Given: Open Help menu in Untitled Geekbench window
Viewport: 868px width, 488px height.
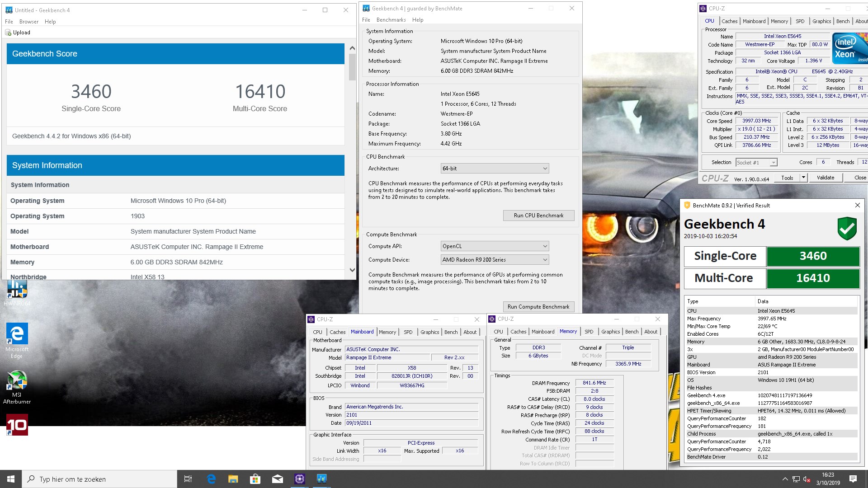Looking at the screenshot, I should click(x=50, y=22).
